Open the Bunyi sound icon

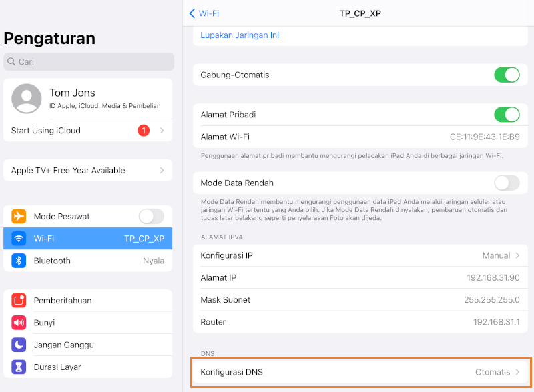19,323
